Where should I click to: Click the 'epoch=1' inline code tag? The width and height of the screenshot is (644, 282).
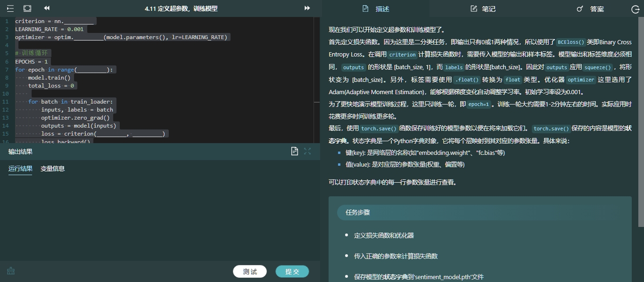tap(479, 105)
